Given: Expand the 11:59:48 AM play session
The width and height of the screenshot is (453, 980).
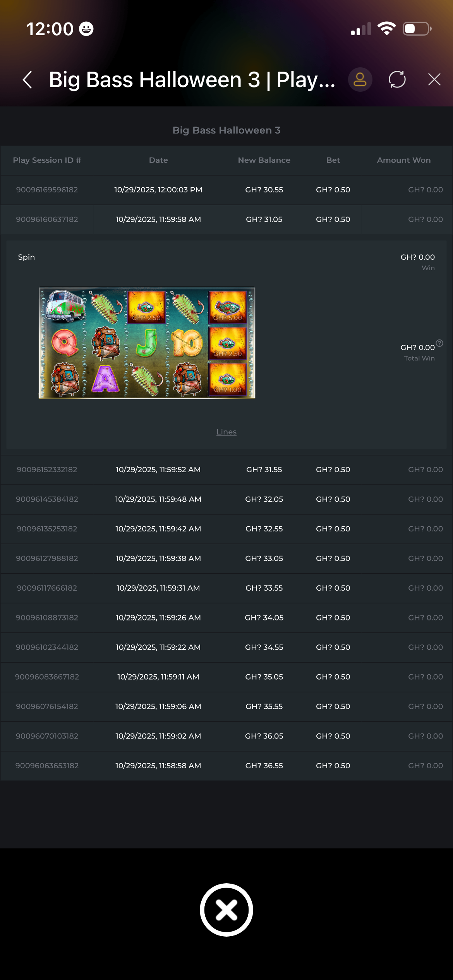Looking at the screenshot, I should [x=226, y=499].
